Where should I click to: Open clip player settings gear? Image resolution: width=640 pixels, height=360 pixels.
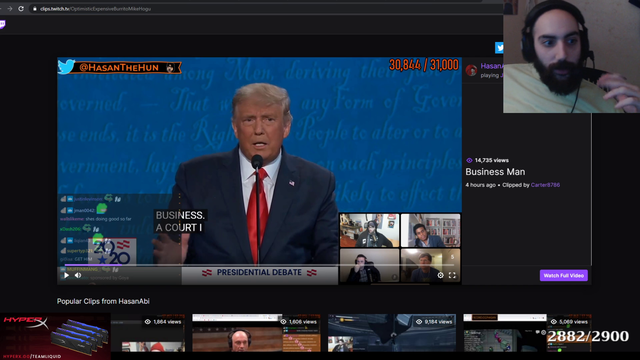tap(440, 276)
